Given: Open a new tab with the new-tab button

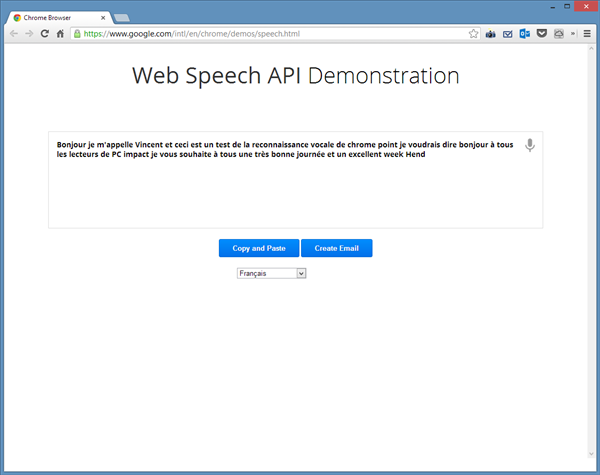Looking at the screenshot, I should 122,18.
